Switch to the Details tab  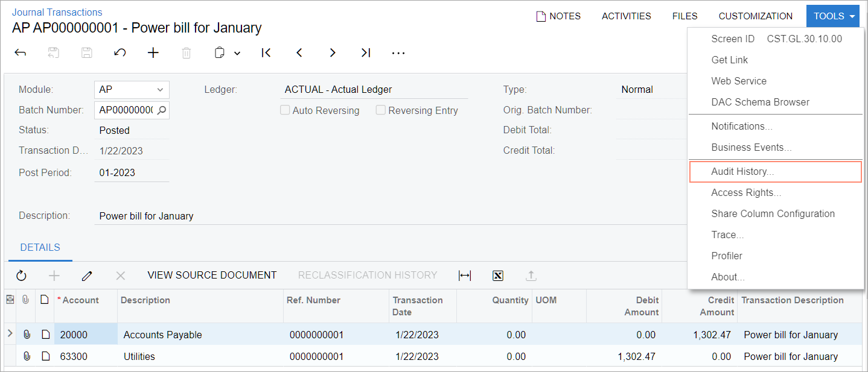40,247
